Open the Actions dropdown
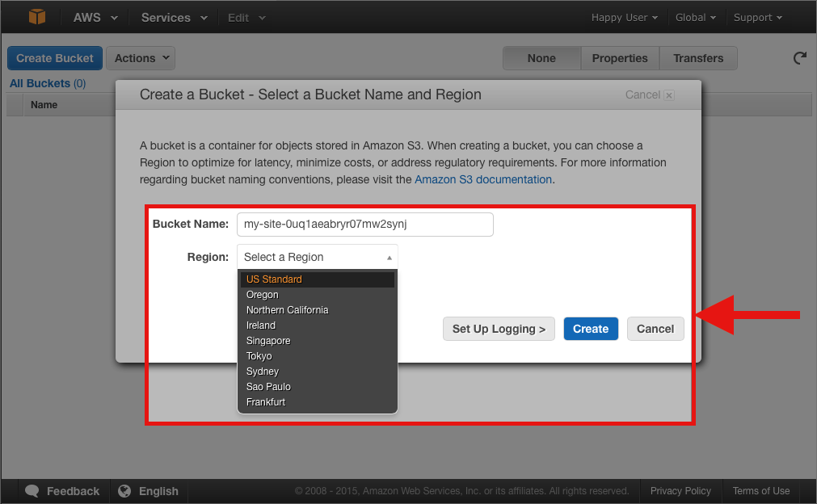This screenshot has width=817, height=504. pos(141,58)
